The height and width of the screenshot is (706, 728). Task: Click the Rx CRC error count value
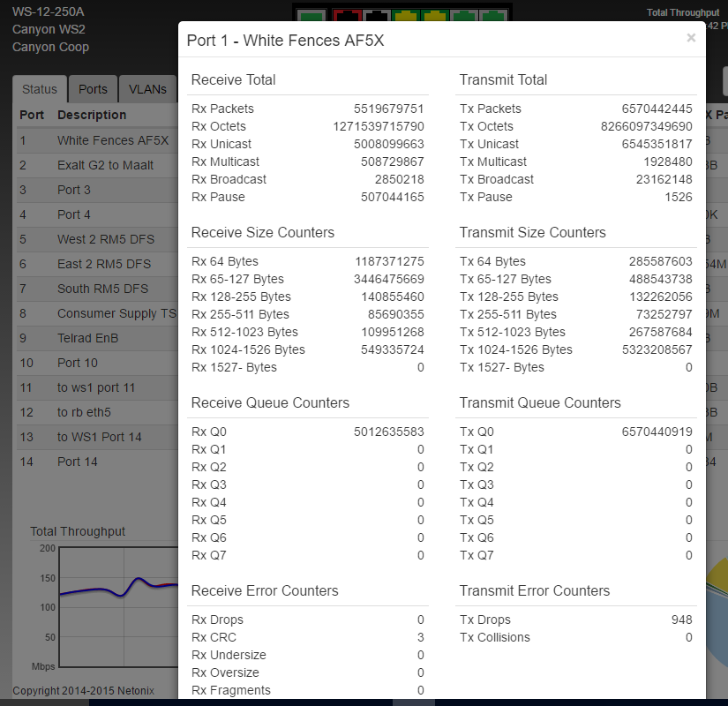pyautogui.click(x=420, y=637)
